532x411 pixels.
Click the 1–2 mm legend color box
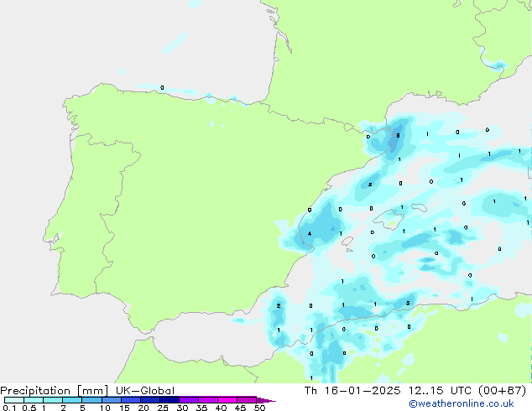tap(53, 400)
